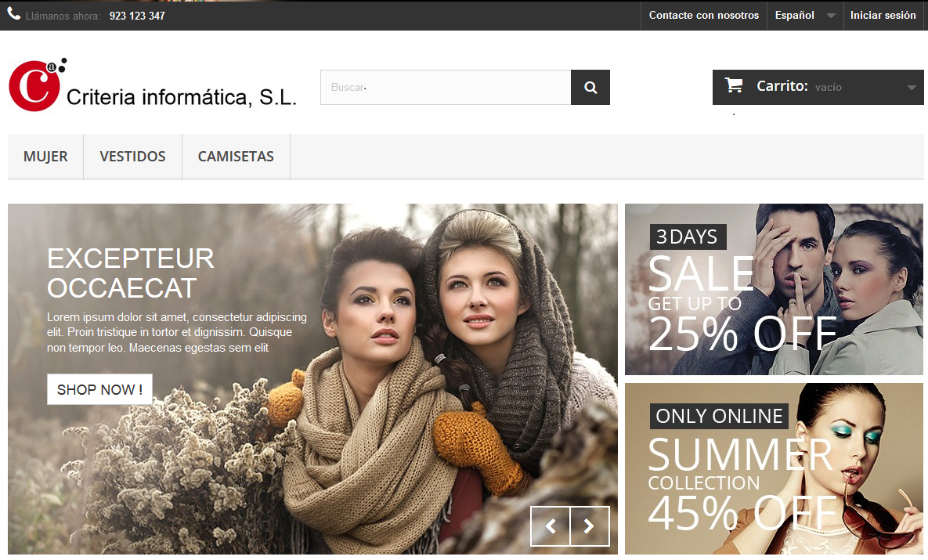
Task: Open the Summer Collection 45% off banner
Action: pos(775,469)
